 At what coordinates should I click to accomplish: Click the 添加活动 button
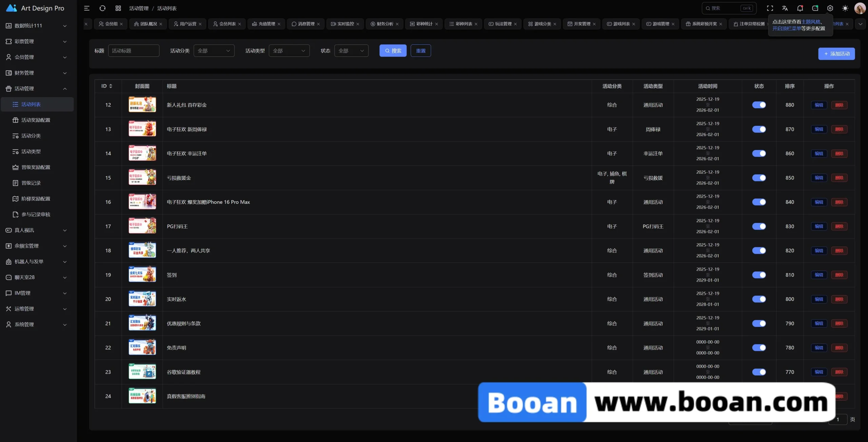tap(836, 54)
